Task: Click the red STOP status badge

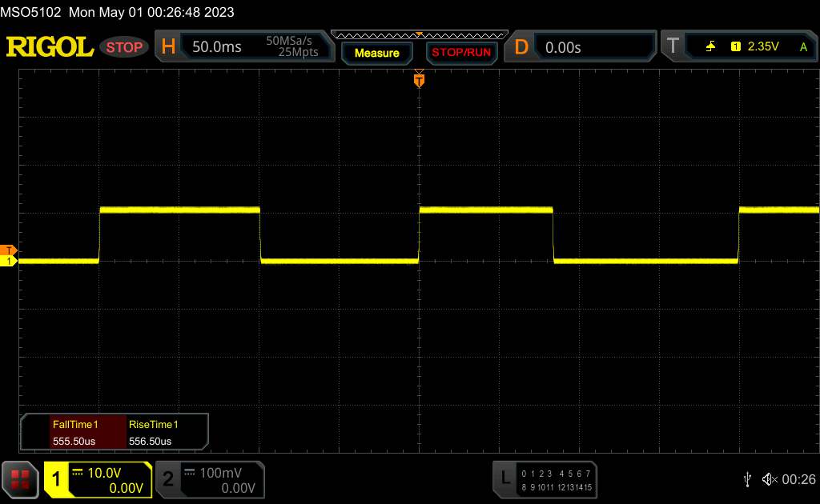Action: tap(124, 47)
